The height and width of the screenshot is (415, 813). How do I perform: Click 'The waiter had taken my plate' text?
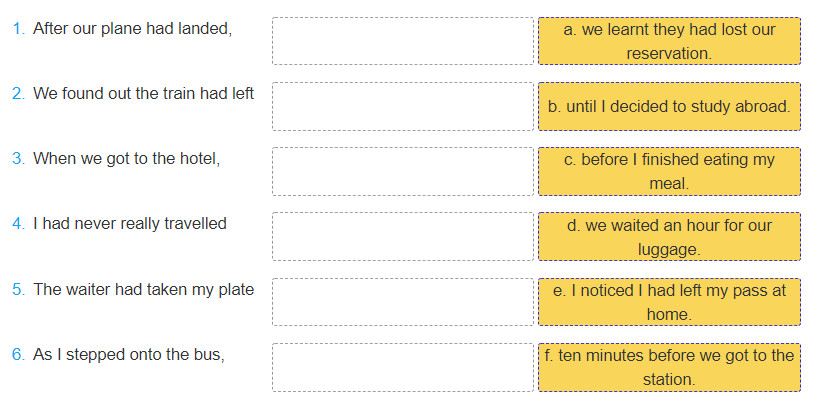(x=143, y=290)
